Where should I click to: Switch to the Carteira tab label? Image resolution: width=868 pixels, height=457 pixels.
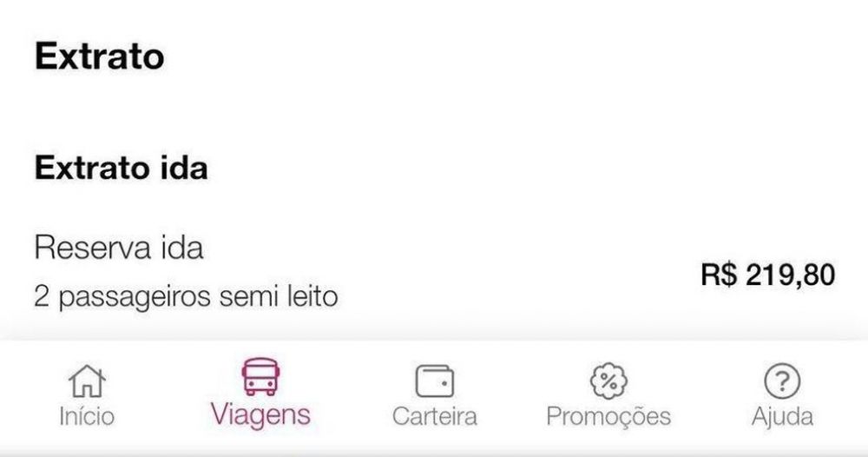(435, 416)
